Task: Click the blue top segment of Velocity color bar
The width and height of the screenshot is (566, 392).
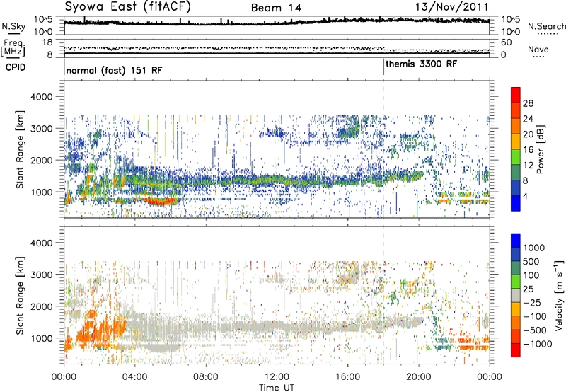Action: coord(516,241)
